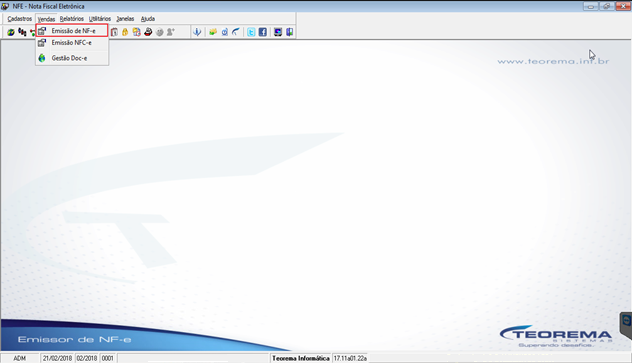
Task: Click the add-user silhouette toolbar icon
Action: [x=171, y=32]
